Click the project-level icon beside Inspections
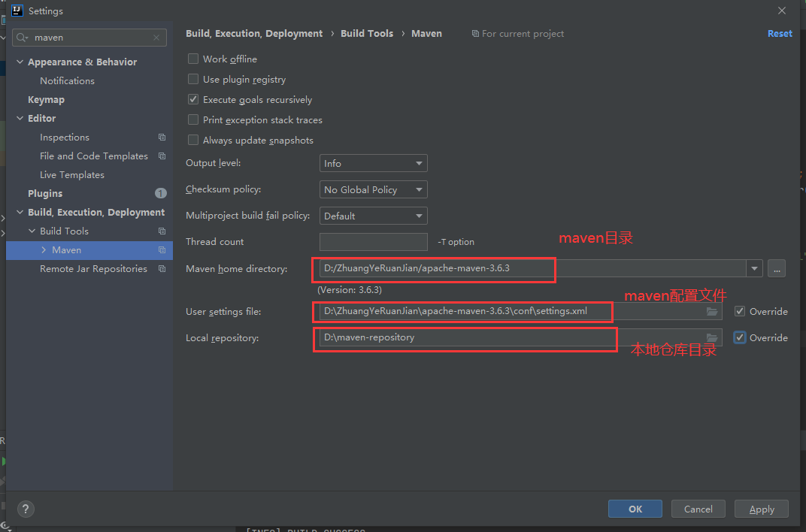This screenshot has height=532, width=806. (x=162, y=138)
